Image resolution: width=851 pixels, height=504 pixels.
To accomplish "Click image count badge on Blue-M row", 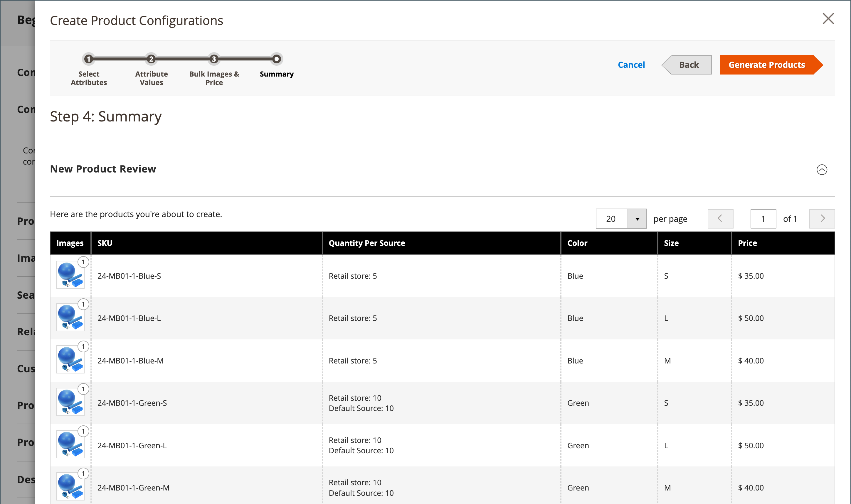I will click(x=83, y=347).
